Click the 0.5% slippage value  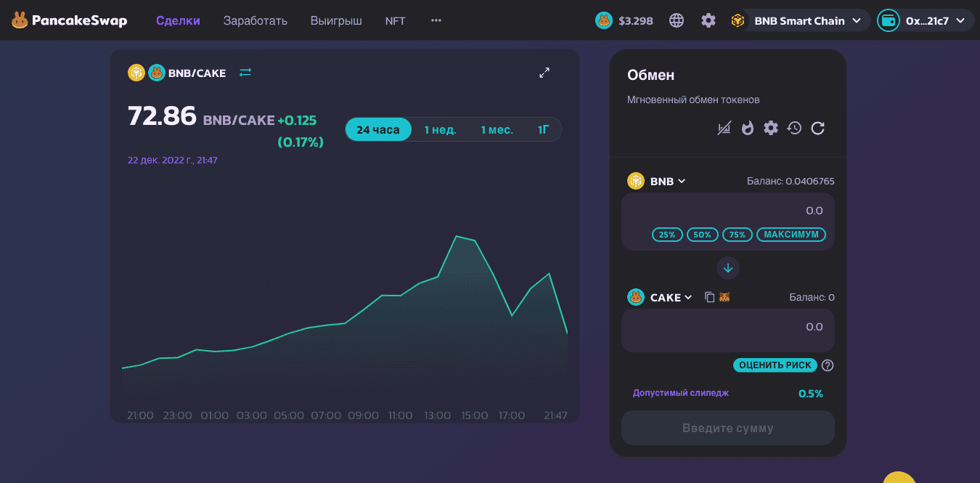coord(811,394)
